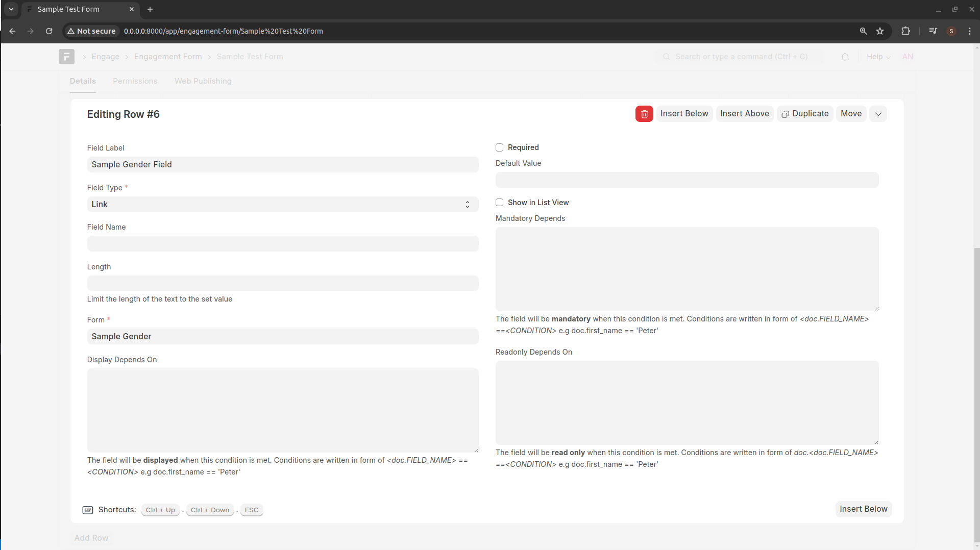Open browser zoom magnifier icon
Image resolution: width=980 pixels, height=550 pixels.
point(863,31)
